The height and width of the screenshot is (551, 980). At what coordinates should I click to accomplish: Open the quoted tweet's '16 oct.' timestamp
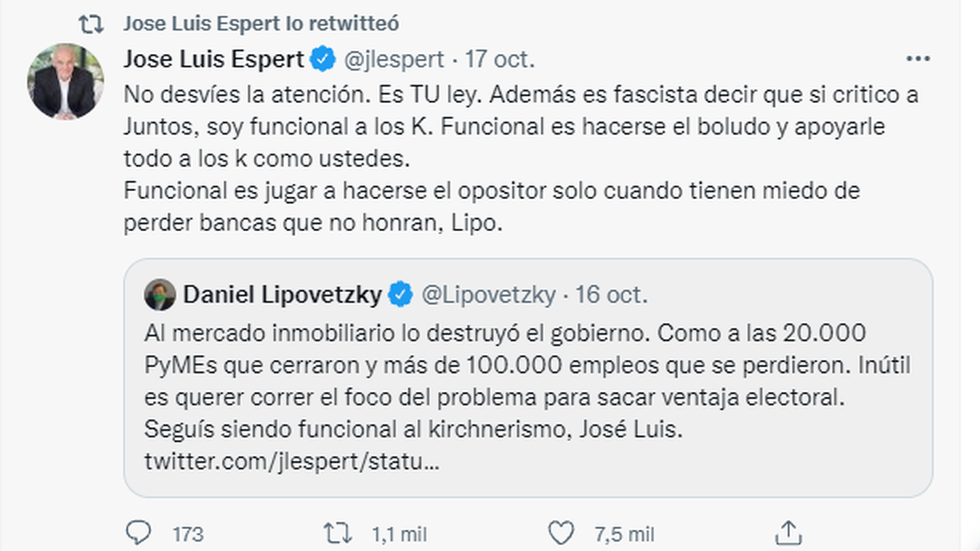click(x=612, y=295)
